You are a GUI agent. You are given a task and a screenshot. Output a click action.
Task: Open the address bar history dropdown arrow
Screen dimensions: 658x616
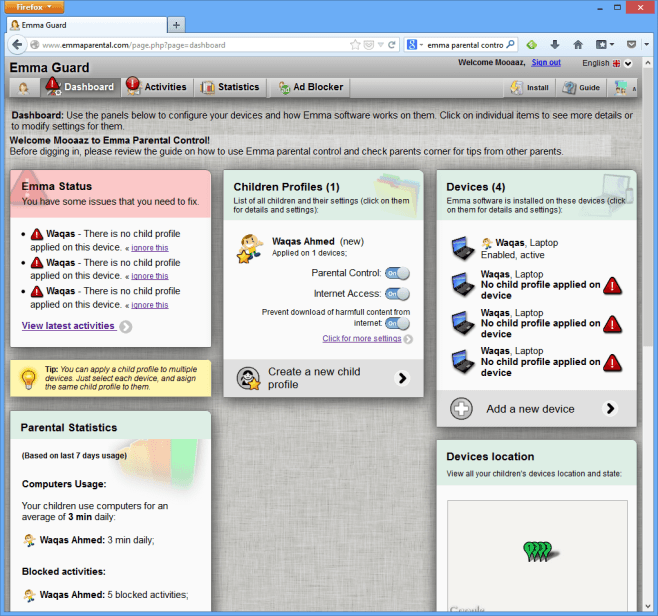[381, 45]
